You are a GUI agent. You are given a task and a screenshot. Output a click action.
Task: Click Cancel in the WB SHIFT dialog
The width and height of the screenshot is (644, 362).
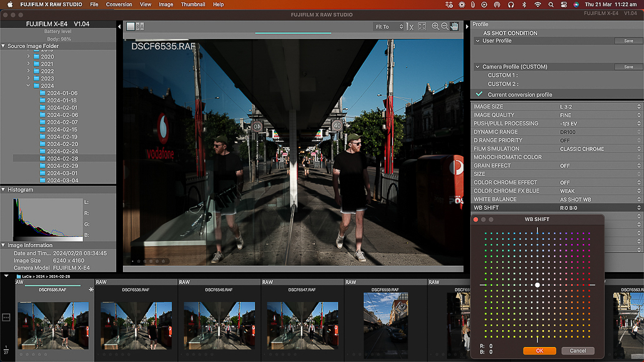pos(577,351)
